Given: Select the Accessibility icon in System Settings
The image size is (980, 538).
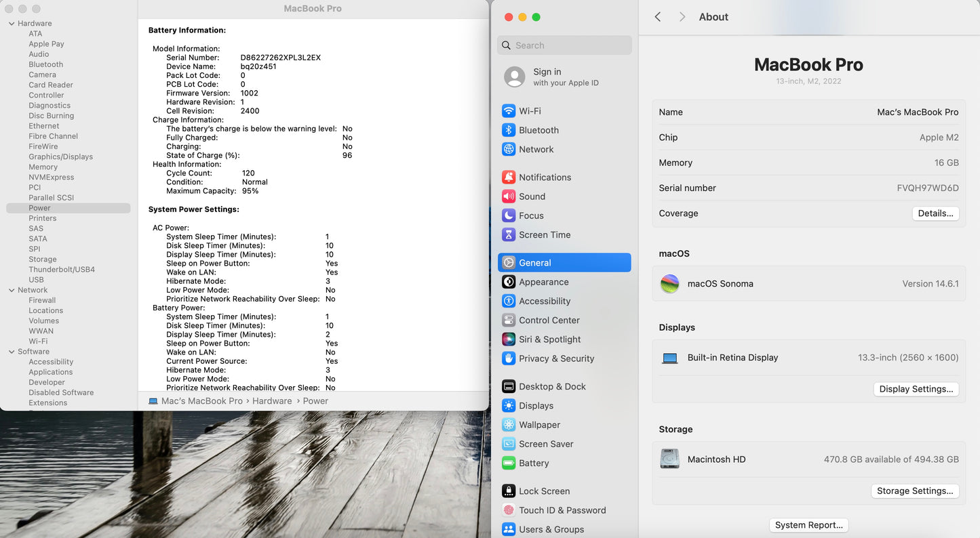Looking at the screenshot, I should tap(509, 301).
